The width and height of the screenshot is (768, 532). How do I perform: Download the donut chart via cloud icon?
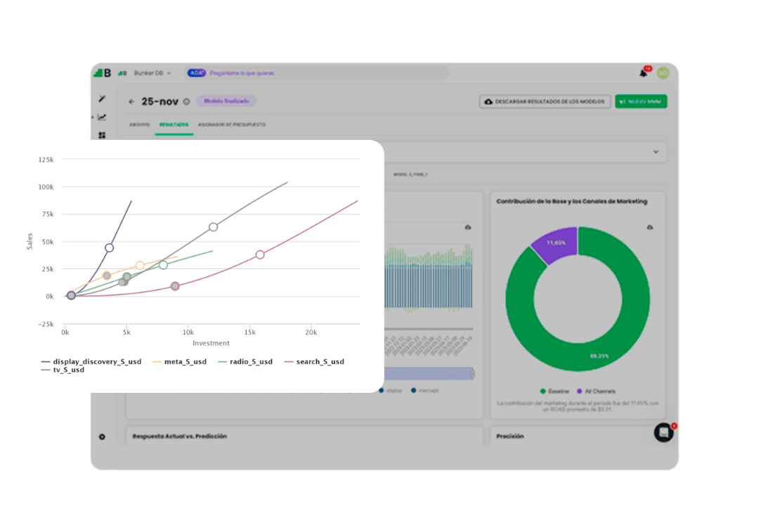click(x=650, y=227)
